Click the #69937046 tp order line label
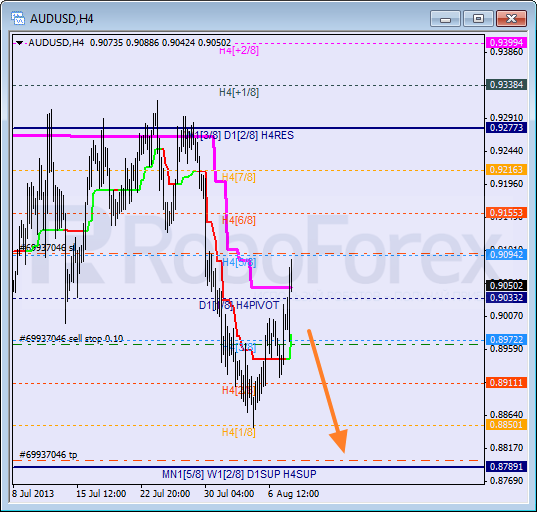 pos(48,454)
